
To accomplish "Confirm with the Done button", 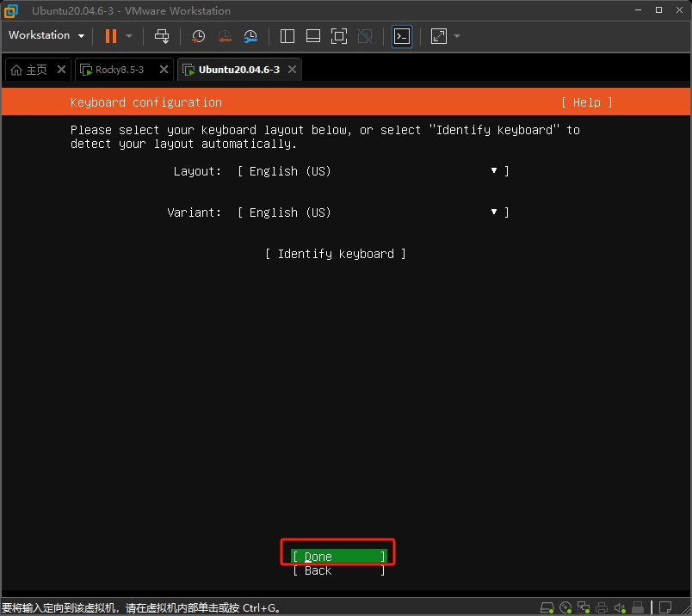I will pos(338,557).
